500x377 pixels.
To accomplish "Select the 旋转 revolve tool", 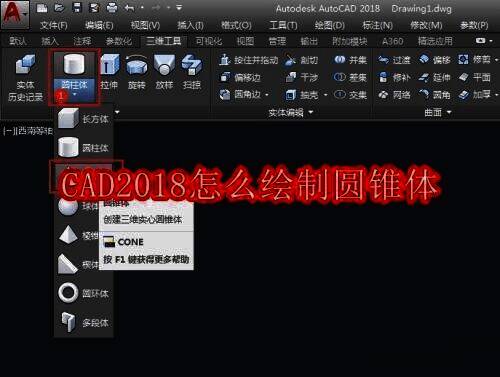I will (137, 71).
